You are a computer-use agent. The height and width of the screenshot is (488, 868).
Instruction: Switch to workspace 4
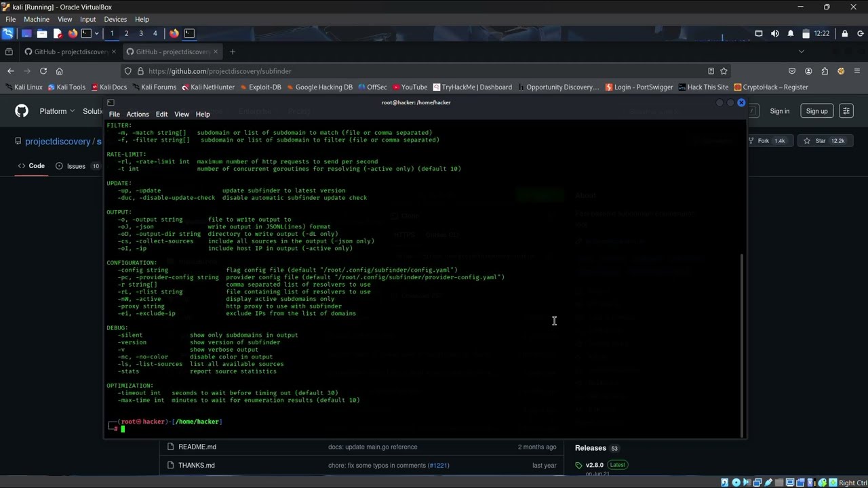pos(155,33)
